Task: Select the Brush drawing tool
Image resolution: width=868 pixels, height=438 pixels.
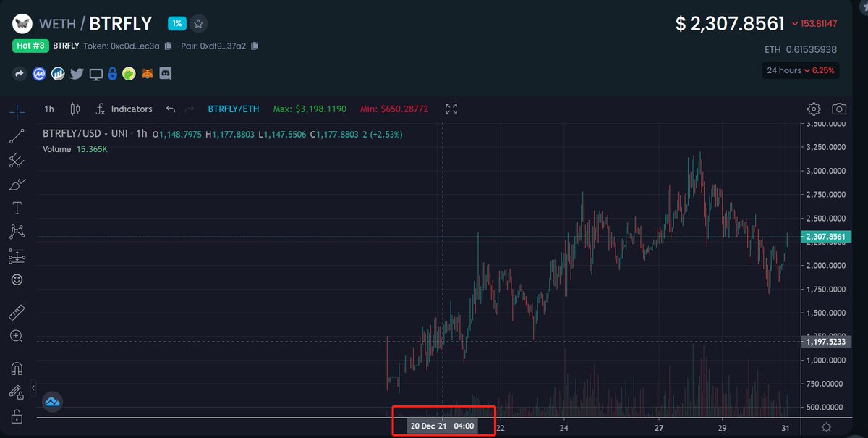Action: pyautogui.click(x=16, y=185)
